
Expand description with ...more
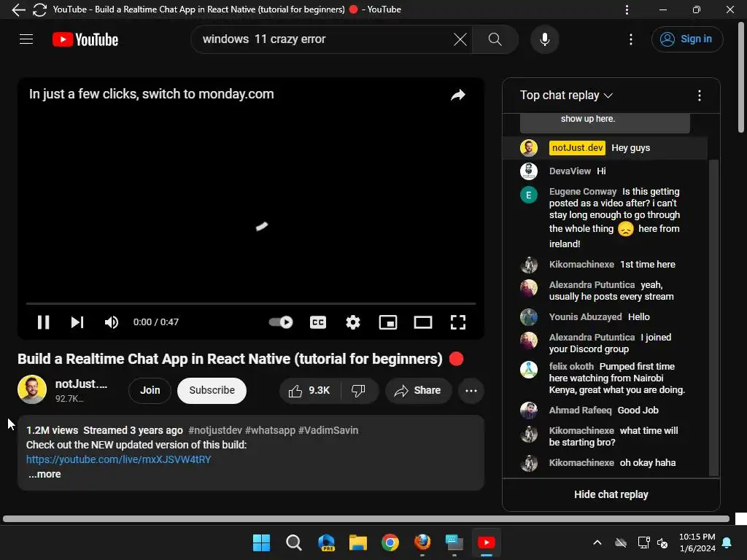tap(44, 474)
